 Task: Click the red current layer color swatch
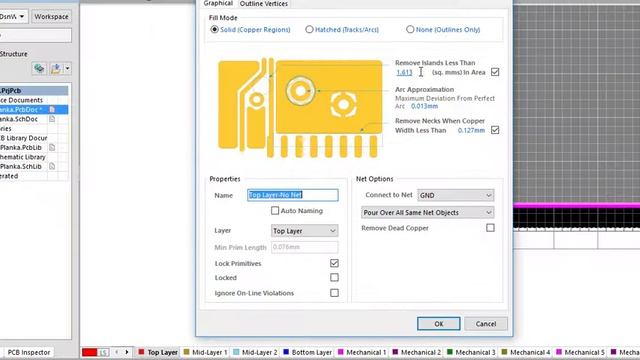(x=89, y=352)
